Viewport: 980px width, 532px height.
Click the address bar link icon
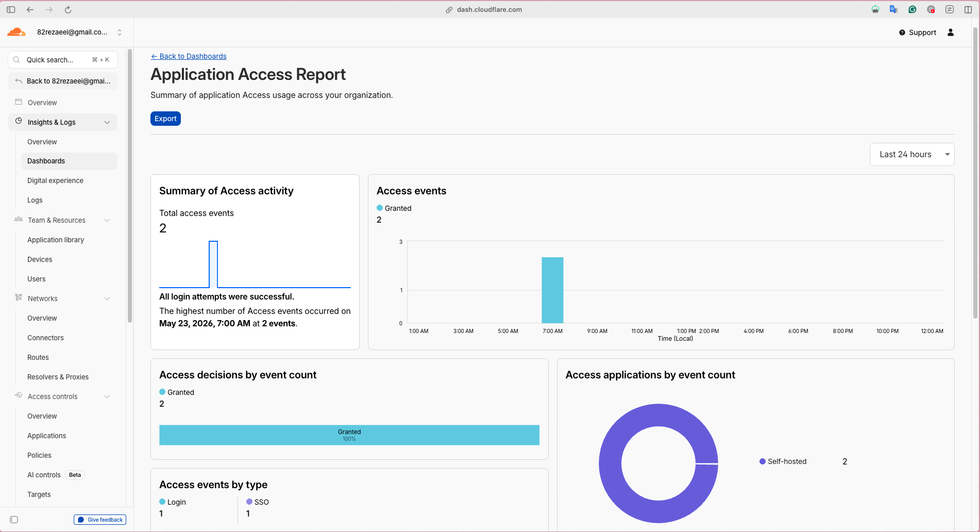click(x=449, y=10)
